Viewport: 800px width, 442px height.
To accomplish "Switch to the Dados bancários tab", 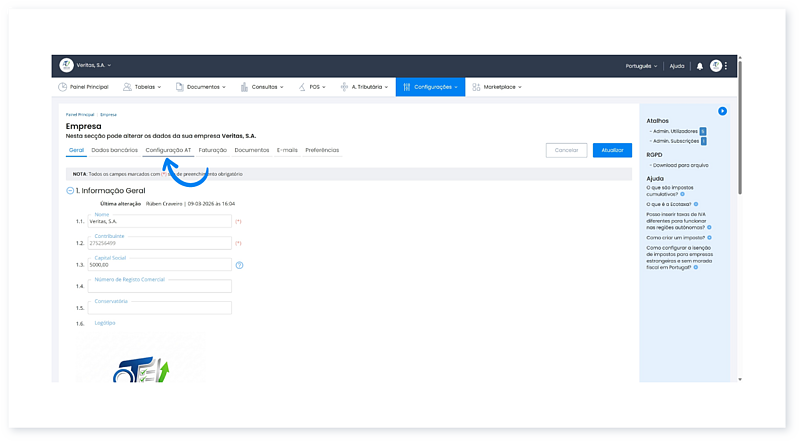I will (114, 150).
